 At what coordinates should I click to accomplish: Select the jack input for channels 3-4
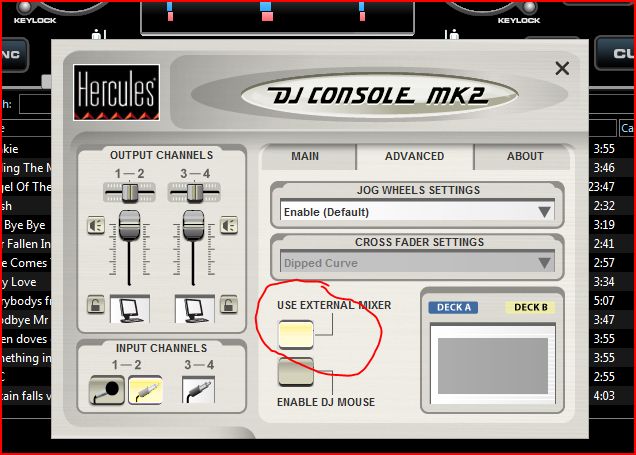198,390
